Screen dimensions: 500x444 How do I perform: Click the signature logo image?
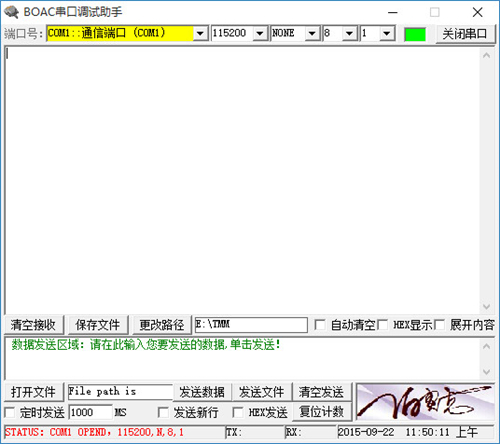tap(426, 402)
